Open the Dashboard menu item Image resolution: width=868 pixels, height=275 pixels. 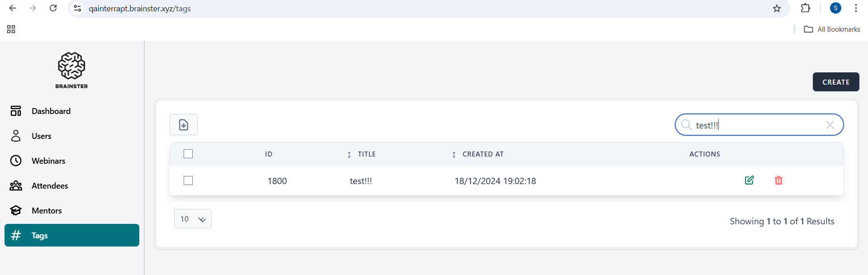coord(51,111)
